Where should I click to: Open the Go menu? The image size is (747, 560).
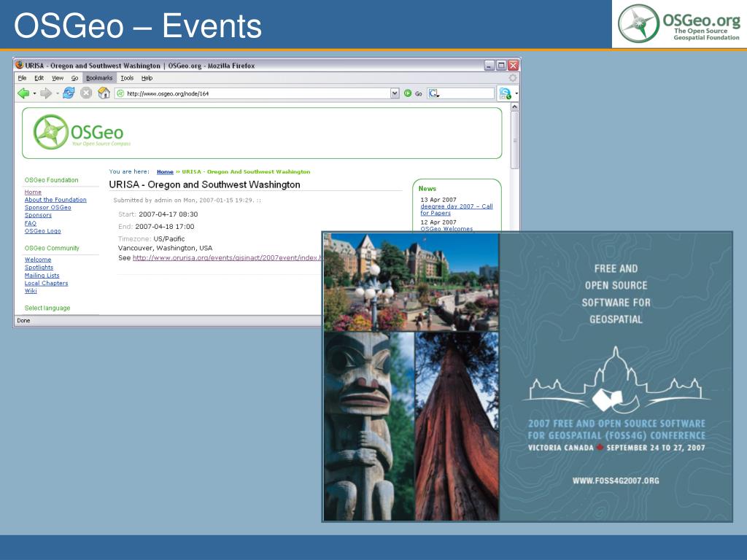click(x=75, y=78)
